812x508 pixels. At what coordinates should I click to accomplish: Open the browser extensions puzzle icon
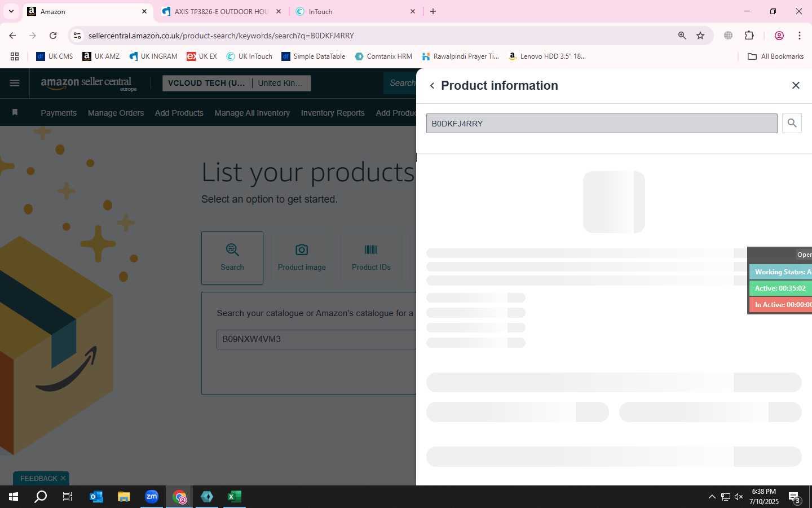pos(749,36)
